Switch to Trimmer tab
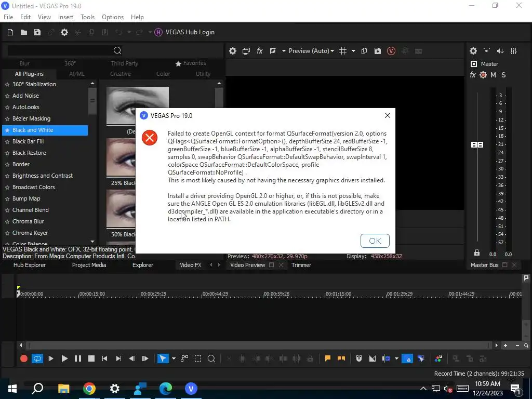532x399 pixels. click(301, 265)
